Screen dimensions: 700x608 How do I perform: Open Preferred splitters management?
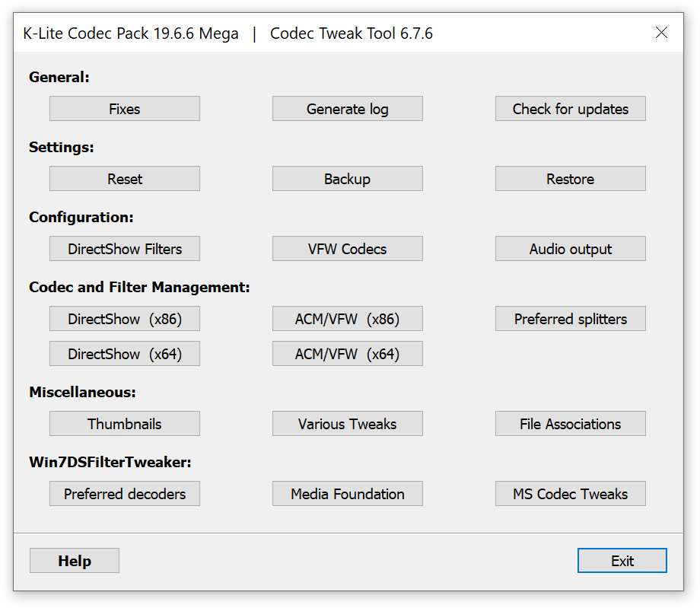pyautogui.click(x=570, y=318)
